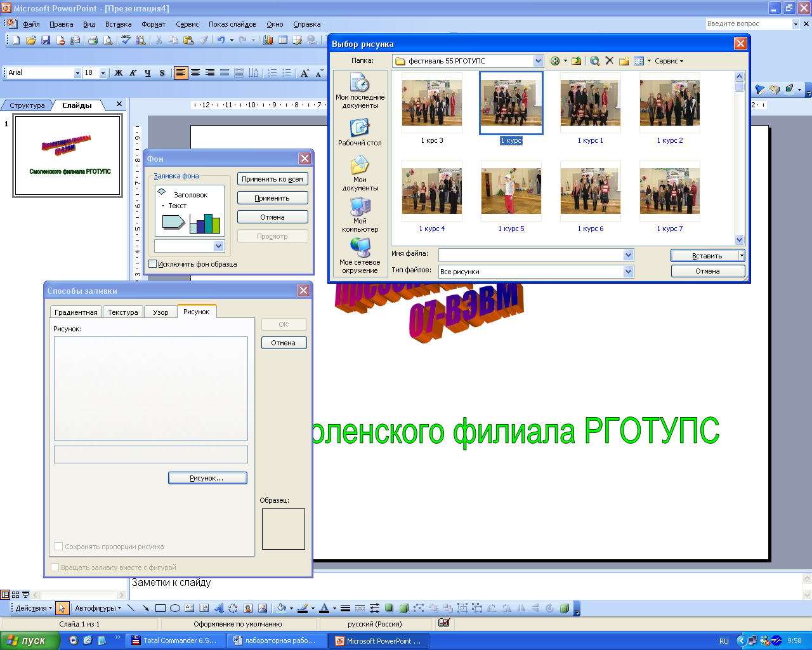This screenshot has height=650, width=812.
Task: Toggle Сохранять пропорции рисунка checkbox
Action: (x=59, y=547)
